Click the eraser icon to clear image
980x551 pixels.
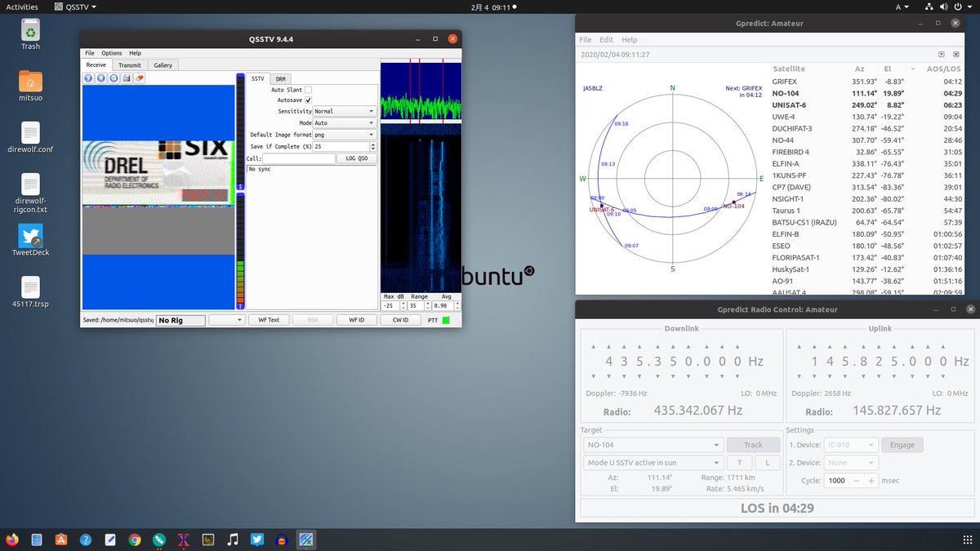click(x=140, y=78)
